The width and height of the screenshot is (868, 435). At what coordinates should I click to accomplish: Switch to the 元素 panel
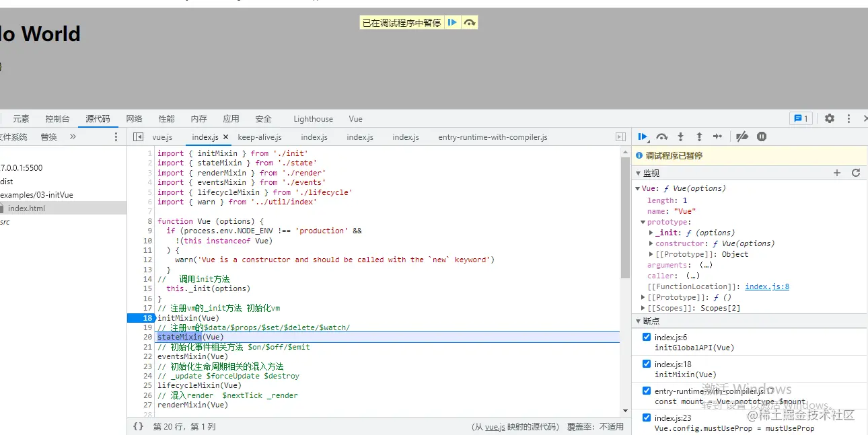pos(21,119)
